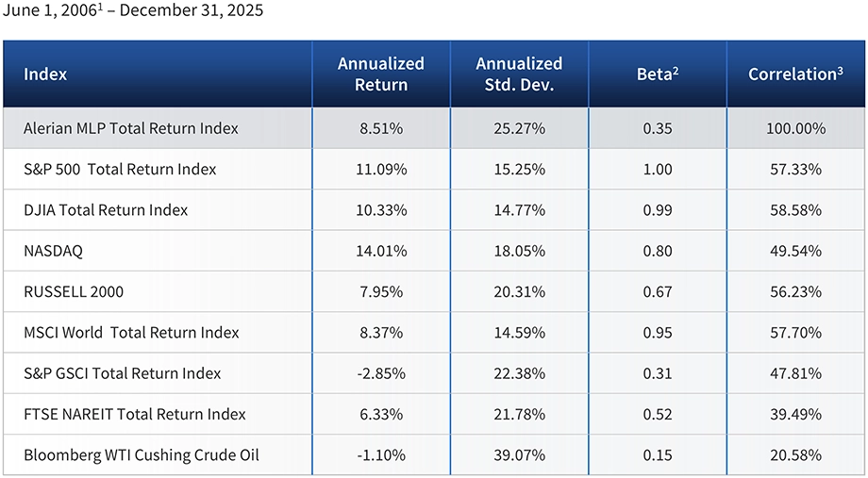The width and height of the screenshot is (868, 478).
Task: Click the Annualized Std. Dev. column header
Action: click(x=519, y=74)
